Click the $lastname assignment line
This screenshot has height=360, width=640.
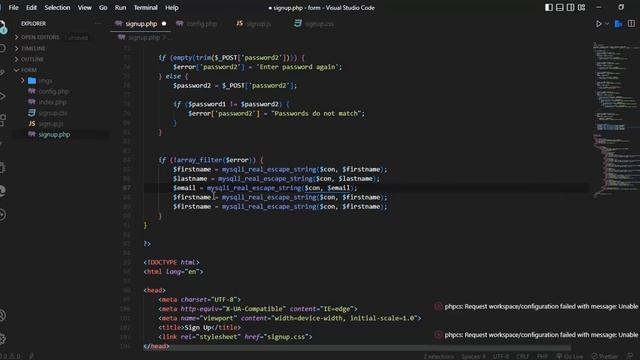tap(276, 179)
